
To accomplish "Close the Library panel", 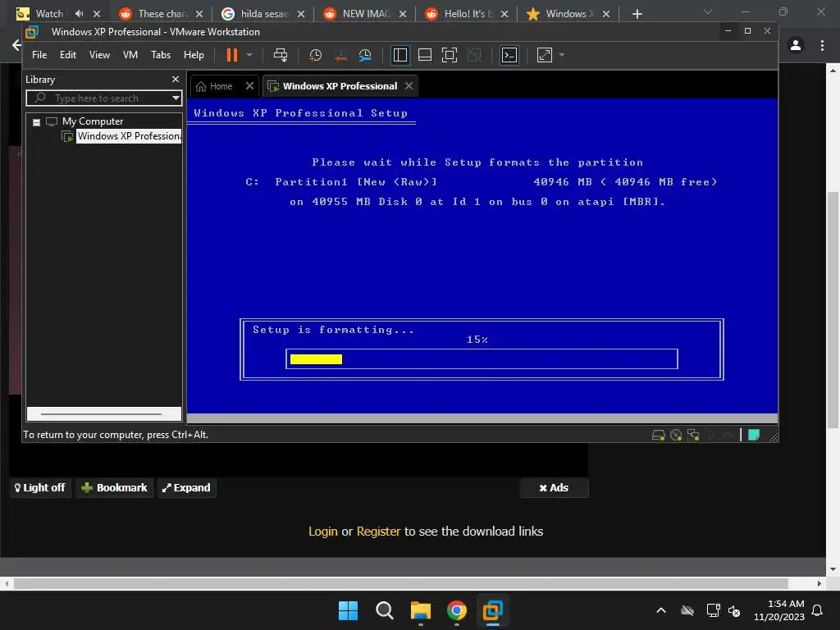I will (176, 80).
